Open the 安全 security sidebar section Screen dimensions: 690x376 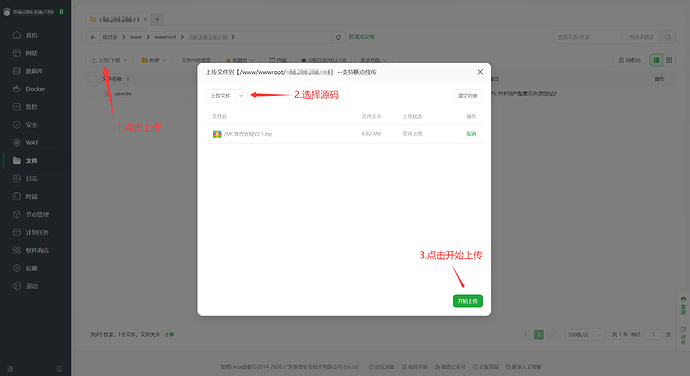pos(32,125)
